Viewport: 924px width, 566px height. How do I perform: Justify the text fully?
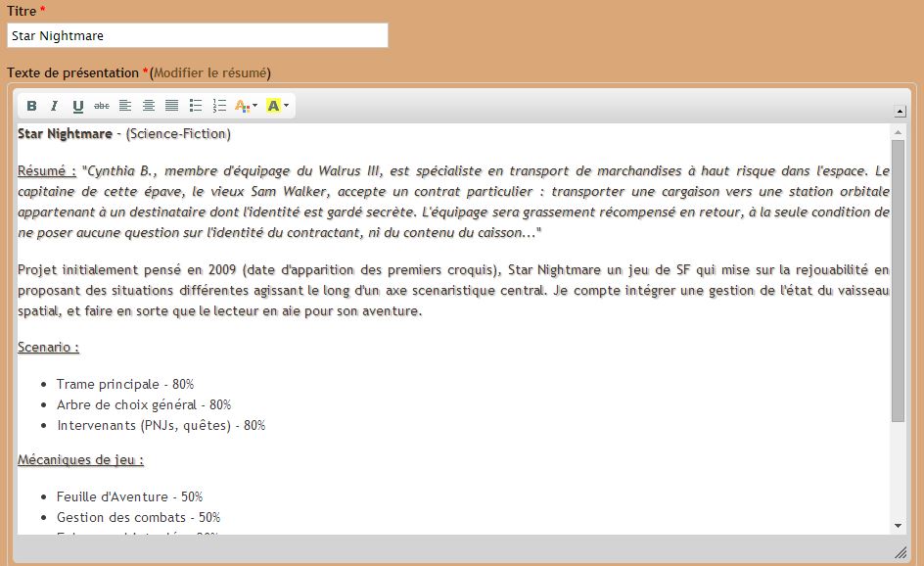pyautogui.click(x=172, y=106)
